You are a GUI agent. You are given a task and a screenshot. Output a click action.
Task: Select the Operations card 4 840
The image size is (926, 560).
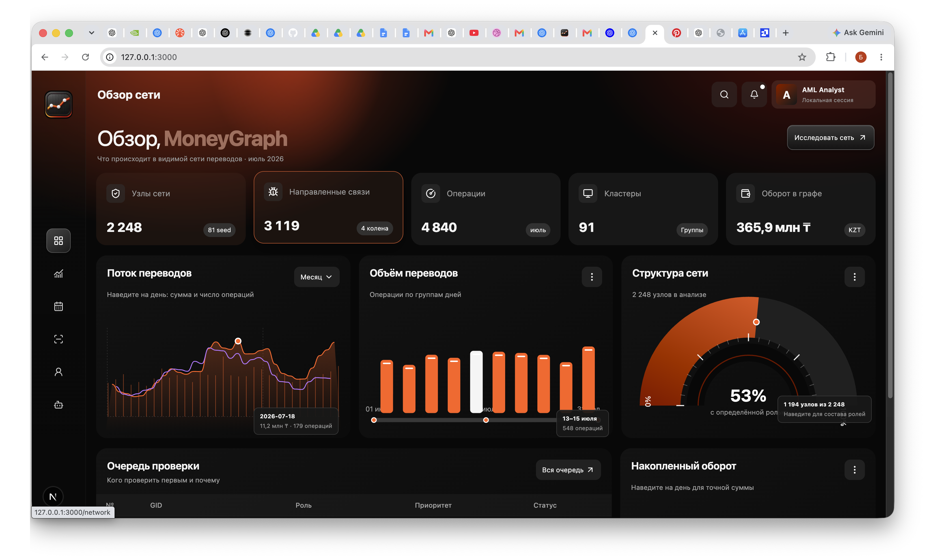486,209
